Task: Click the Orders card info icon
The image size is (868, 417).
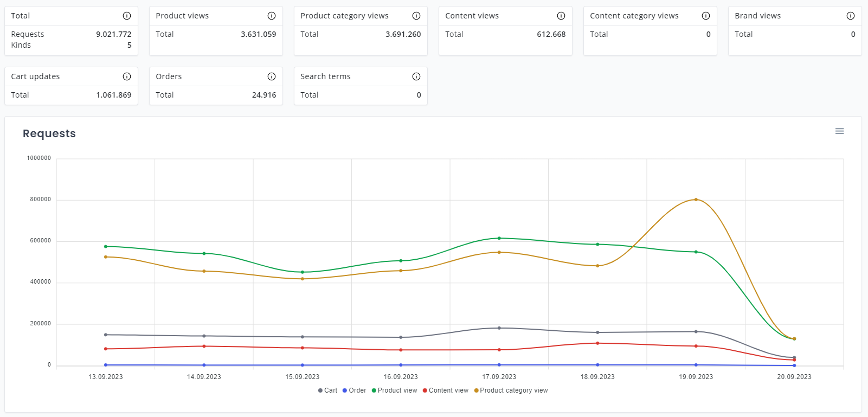Action: click(x=272, y=76)
